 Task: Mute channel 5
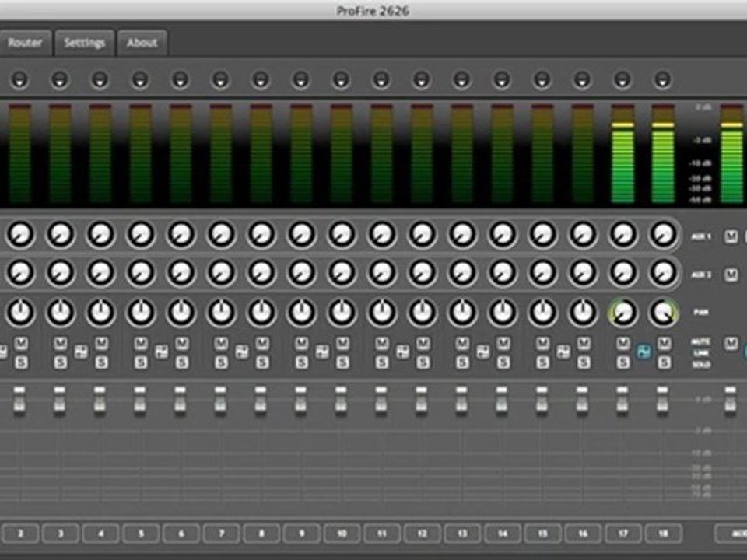[x=141, y=343]
